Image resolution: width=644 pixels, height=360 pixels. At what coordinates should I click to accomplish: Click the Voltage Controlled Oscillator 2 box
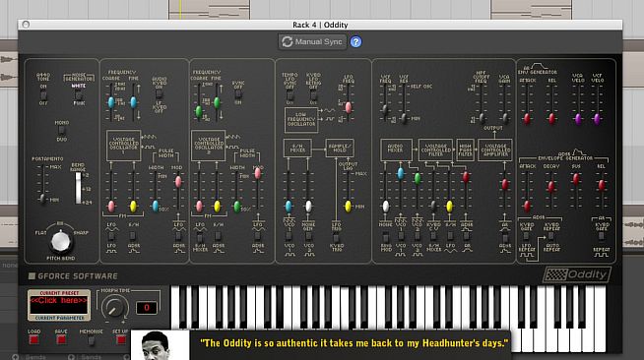pyautogui.click(x=208, y=146)
